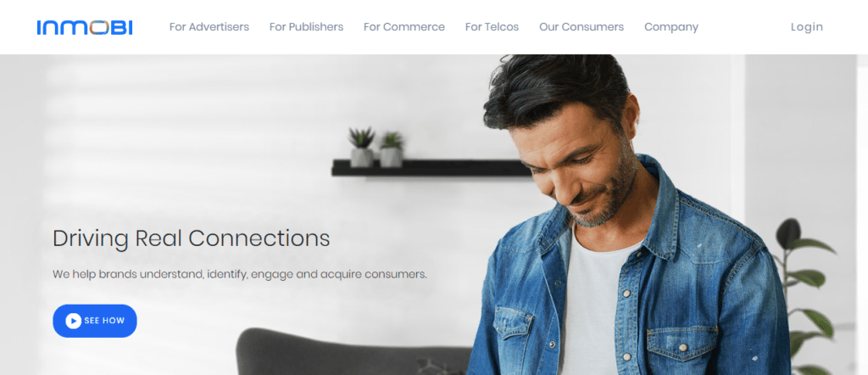Click the Driving Real Connections headline
Image resolution: width=868 pixels, height=375 pixels.
pos(191,238)
